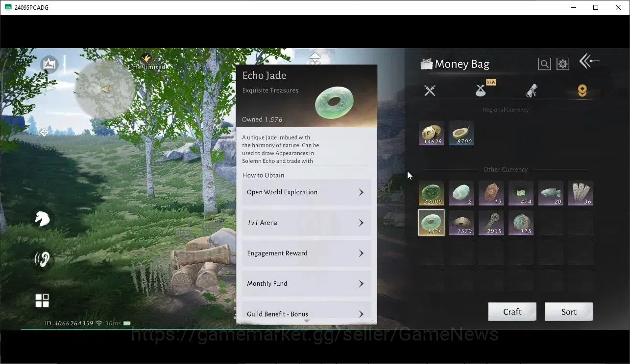The width and height of the screenshot is (630, 364).
Task: Select the coin currency with 14629
Action: [432, 133]
